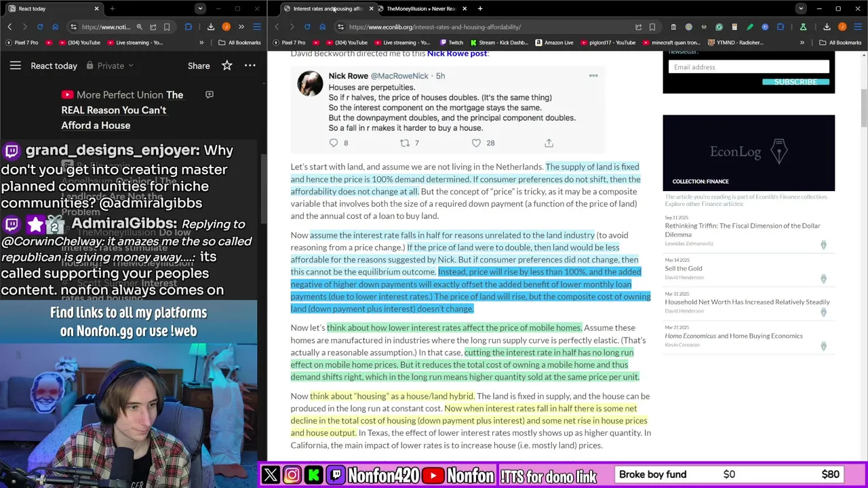The height and width of the screenshot is (488, 868).
Task: Click the share icon in Econlib address bar
Action: point(638,27)
